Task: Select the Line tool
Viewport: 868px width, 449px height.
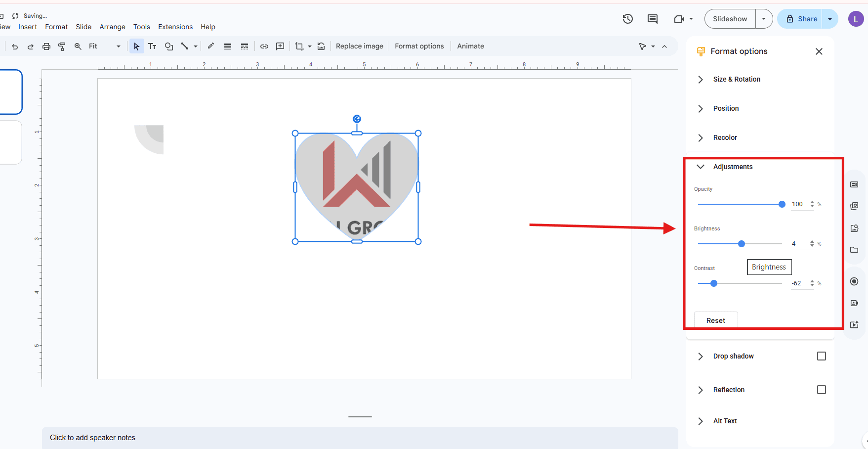Action: point(185,46)
